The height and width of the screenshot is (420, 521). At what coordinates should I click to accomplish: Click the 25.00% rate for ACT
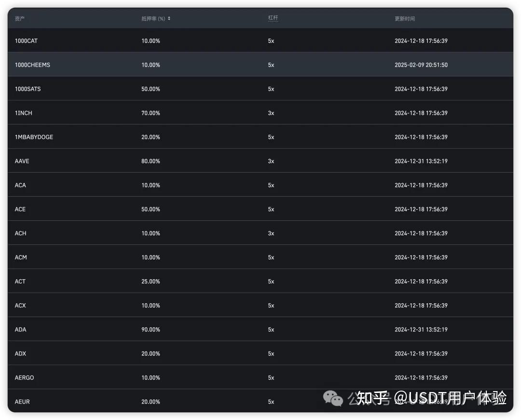151,282
